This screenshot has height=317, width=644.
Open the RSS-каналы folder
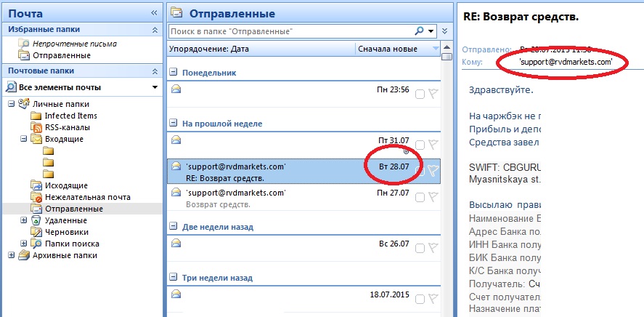[x=68, y=127]
